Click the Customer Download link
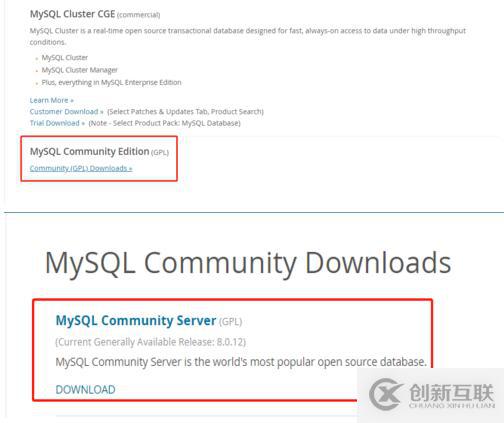Viewport: 504px width, 423px height. tap(66, 112)
